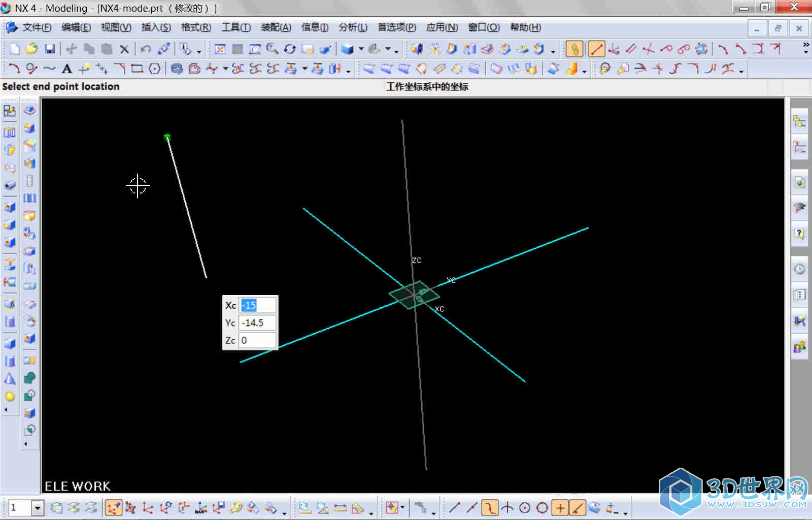The width and height of the screenshot is (812, 520).
Task: Toggle Existing Point plus snap button
Action: pos(560,507)
